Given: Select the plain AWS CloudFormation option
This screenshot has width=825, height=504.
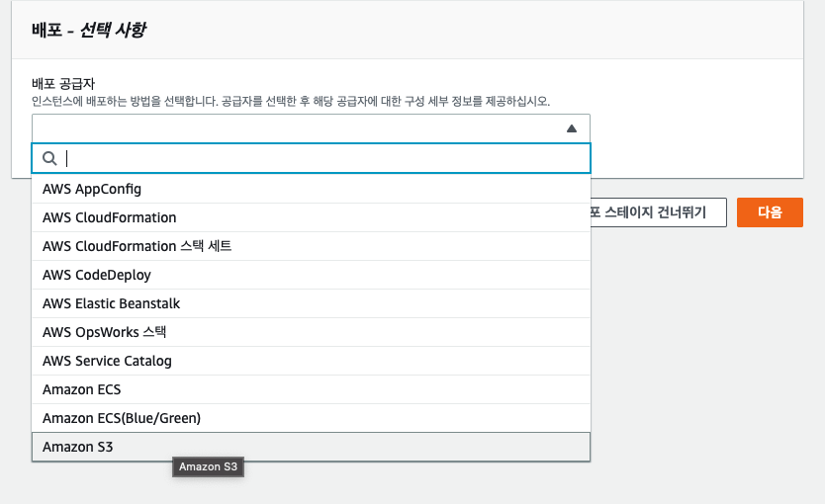Looking at the screenshot, I should point(311,217).
